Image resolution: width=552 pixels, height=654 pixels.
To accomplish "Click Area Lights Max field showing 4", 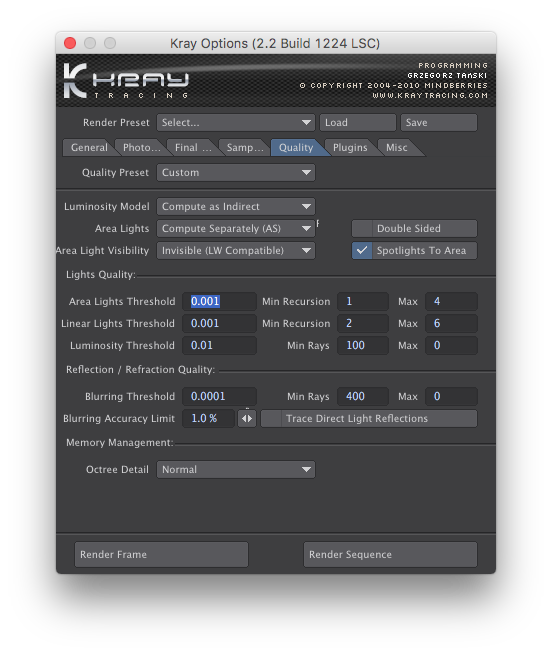I will [x=451, y=302].
